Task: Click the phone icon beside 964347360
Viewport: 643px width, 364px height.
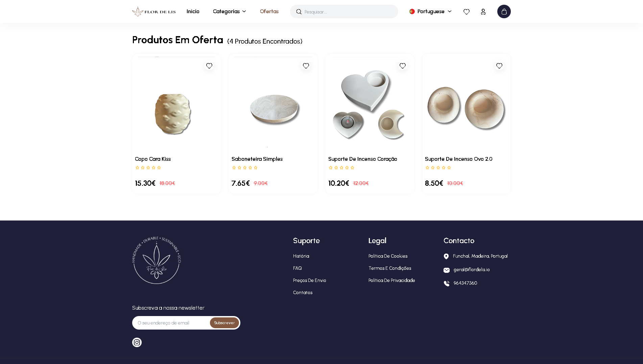Action: pos(446,283)
